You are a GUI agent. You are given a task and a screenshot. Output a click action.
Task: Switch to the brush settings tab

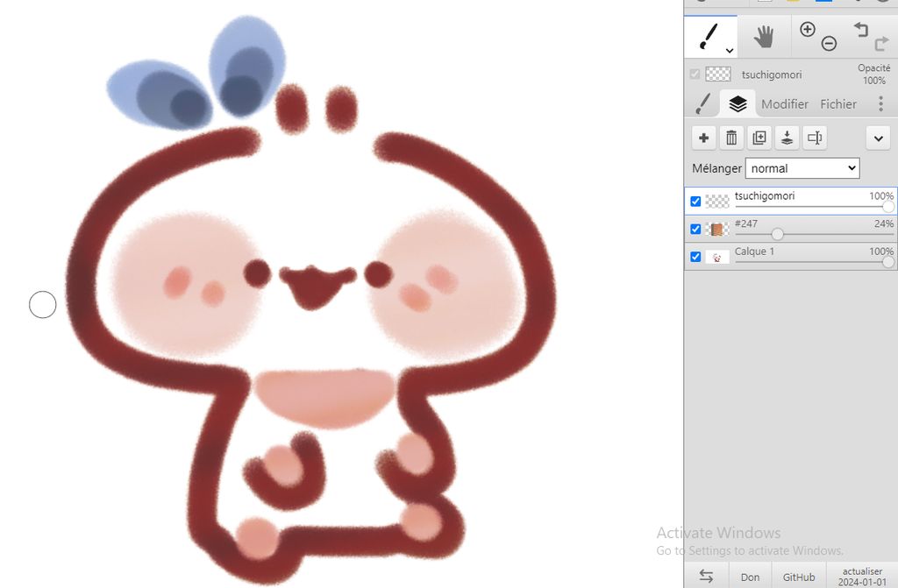702,104
